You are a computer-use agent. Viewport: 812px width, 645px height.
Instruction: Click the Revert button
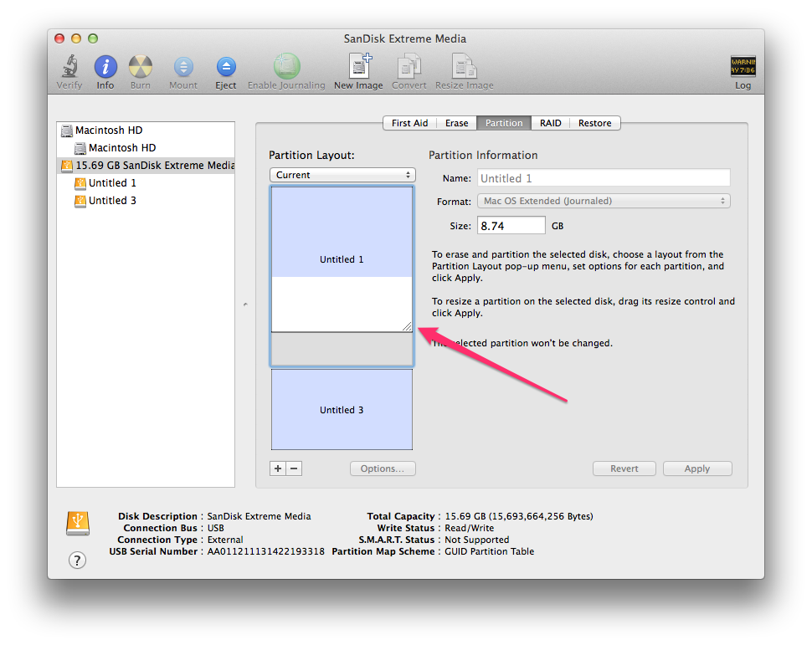click(624, 468)
